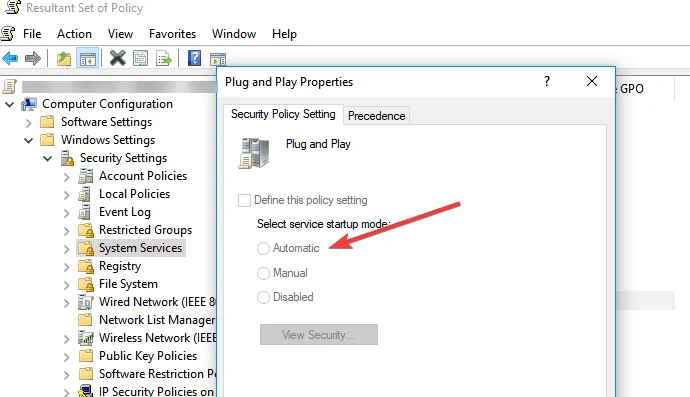
Task: Open the View menu
Action: pos(121,34)
